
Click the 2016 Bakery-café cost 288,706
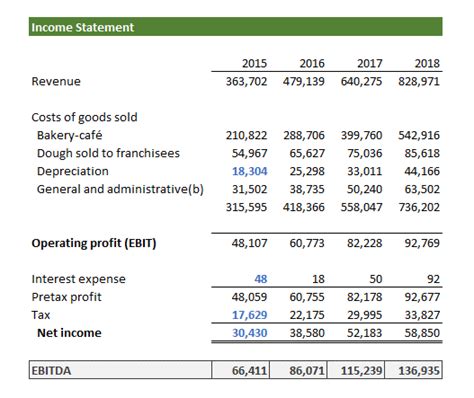point(304,135)
